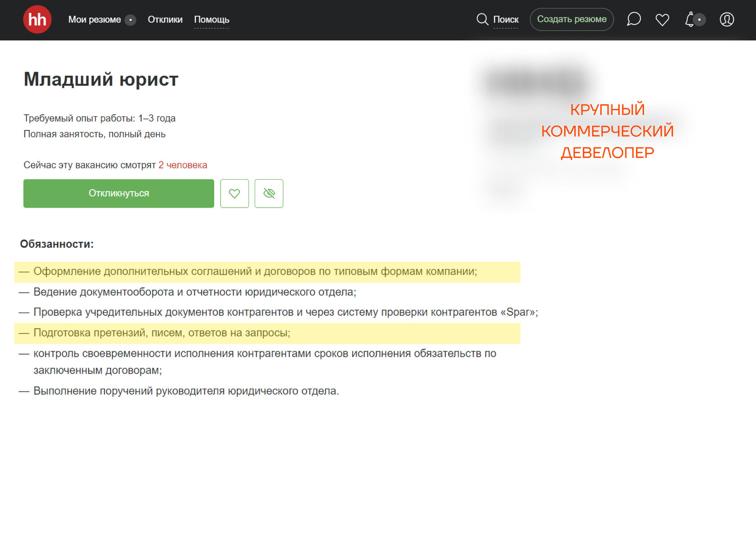
Task: Click the Обязанности heading
Action: point(57,244)
